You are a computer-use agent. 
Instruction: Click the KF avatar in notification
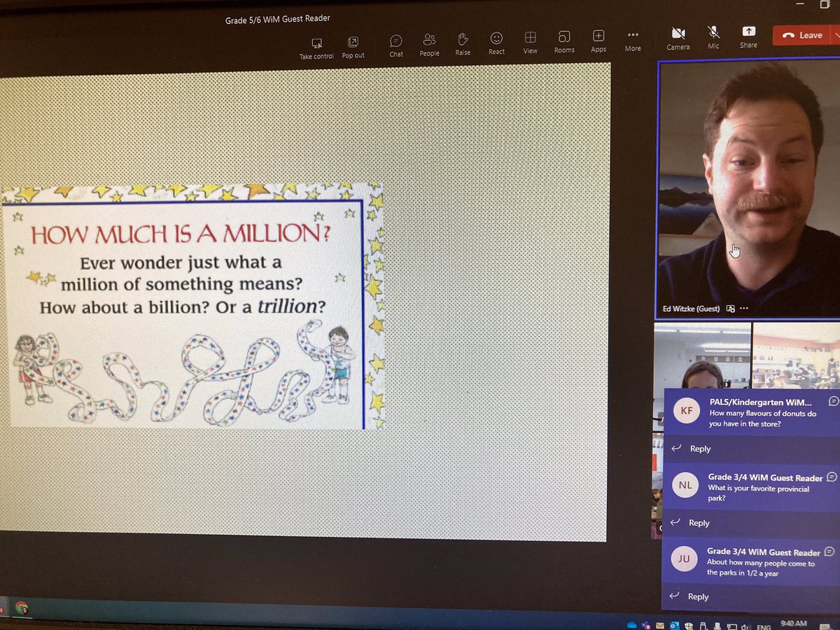(x=686, y=411)
